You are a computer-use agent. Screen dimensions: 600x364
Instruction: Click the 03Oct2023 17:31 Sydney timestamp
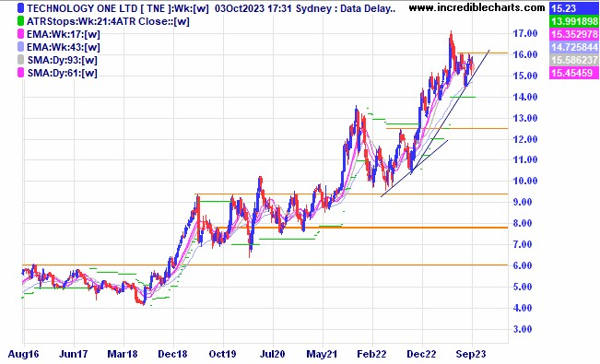(x=275, y=8)
